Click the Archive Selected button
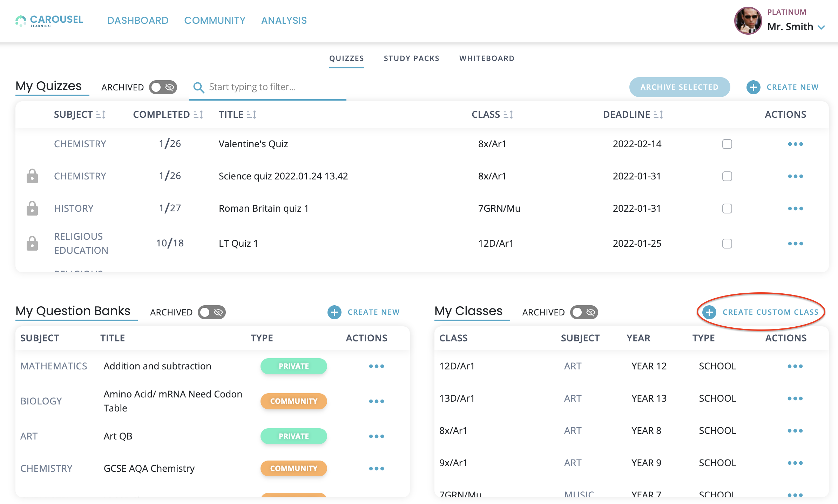 (x=679, y=87)
